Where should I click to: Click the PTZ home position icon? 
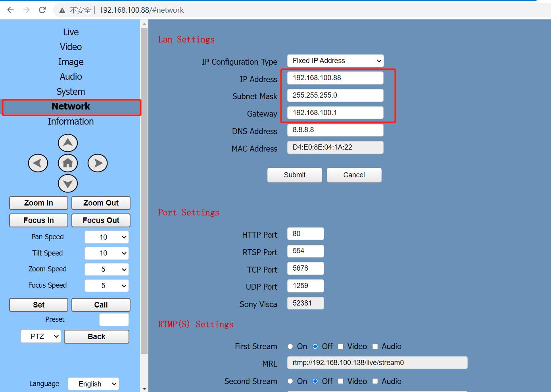click(x=68, y=163)
